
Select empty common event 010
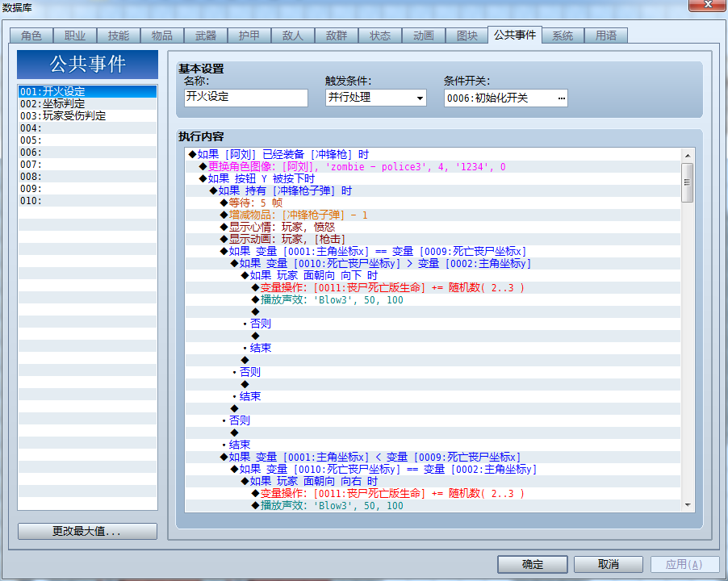(87, 200)
